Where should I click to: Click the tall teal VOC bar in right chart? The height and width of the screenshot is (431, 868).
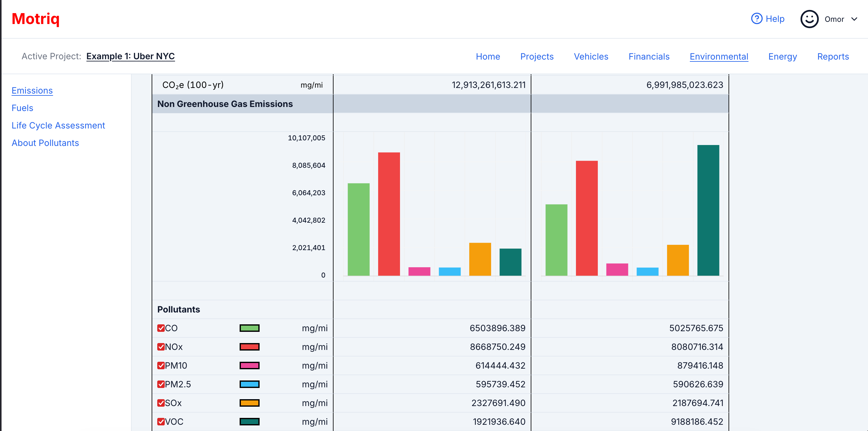pyautogui.click(x=708, y=211)
